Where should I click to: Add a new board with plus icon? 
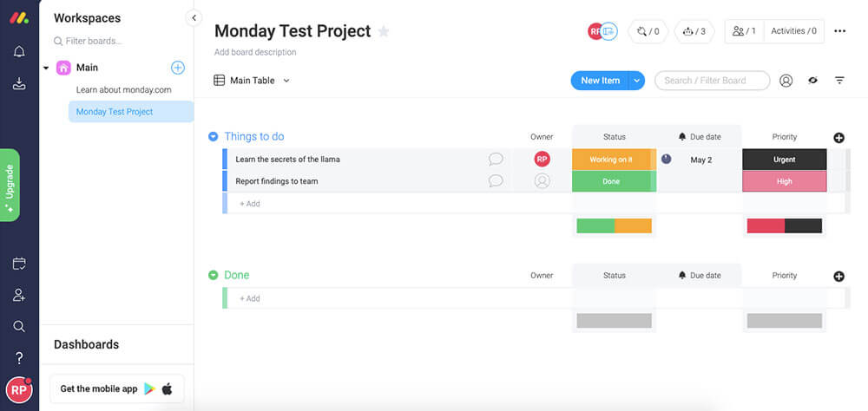tap(178, 68)
